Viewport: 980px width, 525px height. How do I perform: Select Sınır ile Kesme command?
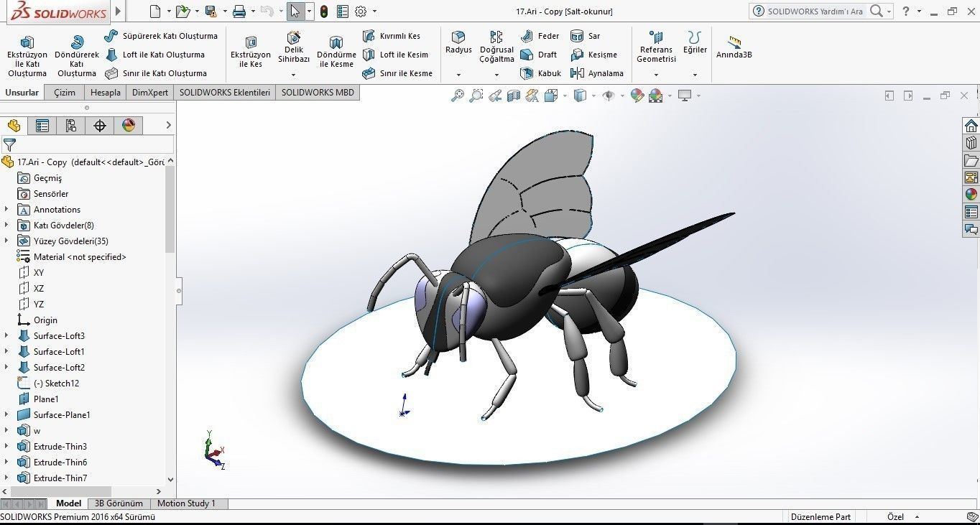(x=397, y=73)
